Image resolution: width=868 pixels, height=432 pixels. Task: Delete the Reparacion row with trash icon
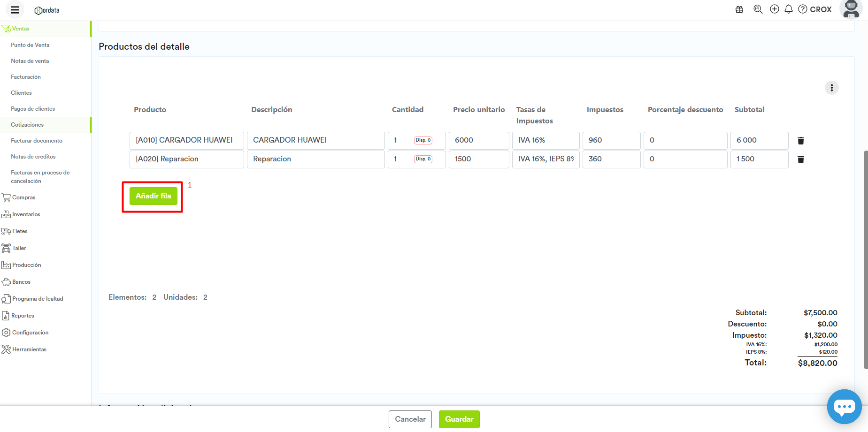pos(801,159)
